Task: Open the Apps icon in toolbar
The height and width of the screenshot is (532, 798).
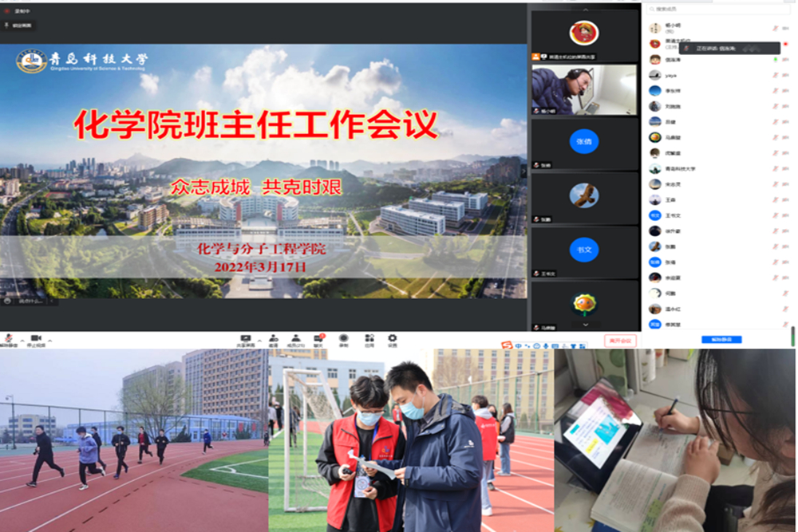Action: point(369,339)
